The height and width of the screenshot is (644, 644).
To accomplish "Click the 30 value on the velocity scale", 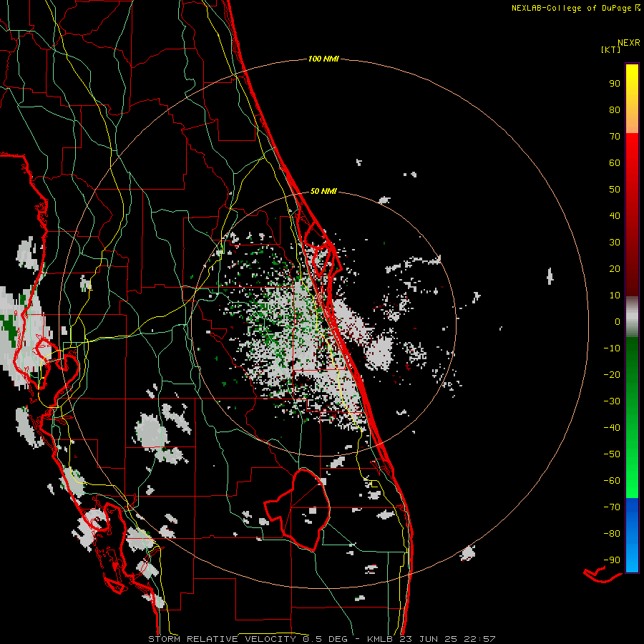I will point(615,243).
